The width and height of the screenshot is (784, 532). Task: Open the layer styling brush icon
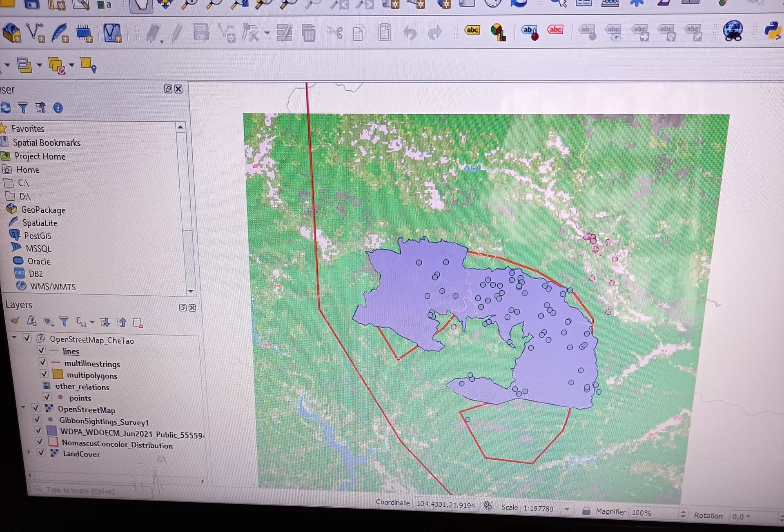[x=16, y=321]
